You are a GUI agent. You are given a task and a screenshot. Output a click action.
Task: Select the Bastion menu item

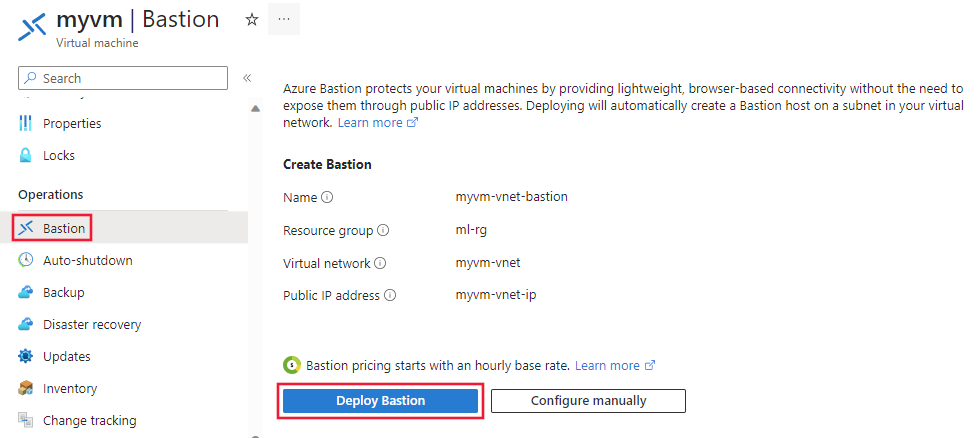[64, 229]
